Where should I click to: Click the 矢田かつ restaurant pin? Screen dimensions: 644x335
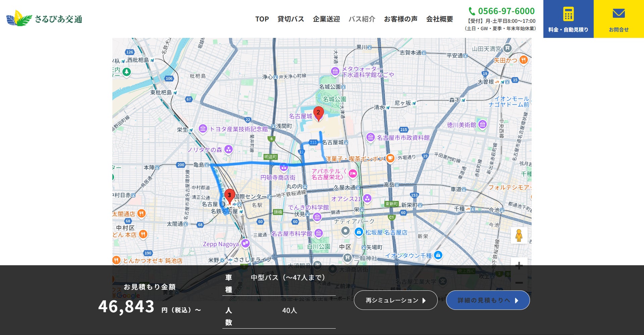tap(523, 60)
